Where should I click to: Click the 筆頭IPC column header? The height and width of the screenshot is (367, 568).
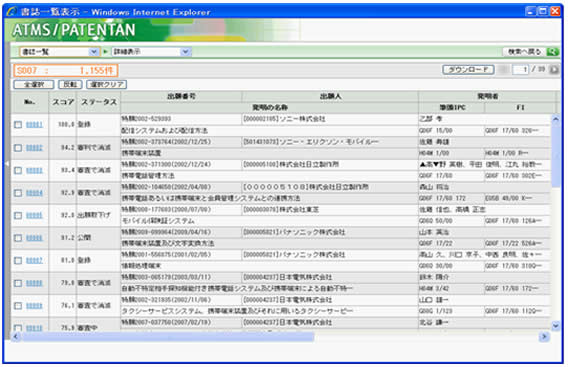pos(452,108)
